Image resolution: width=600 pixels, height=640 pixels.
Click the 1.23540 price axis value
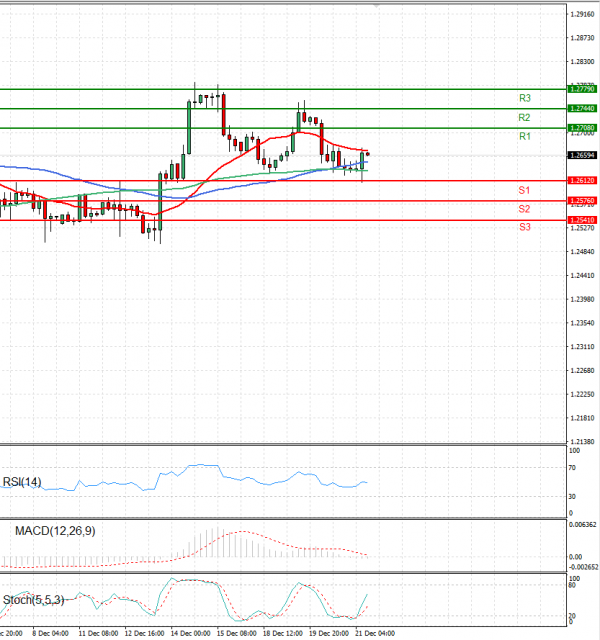click(x=582, y=323)
